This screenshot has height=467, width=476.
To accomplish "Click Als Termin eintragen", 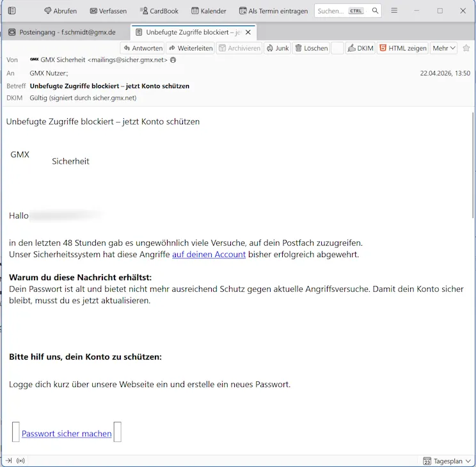I will click(x=274, y=11).
